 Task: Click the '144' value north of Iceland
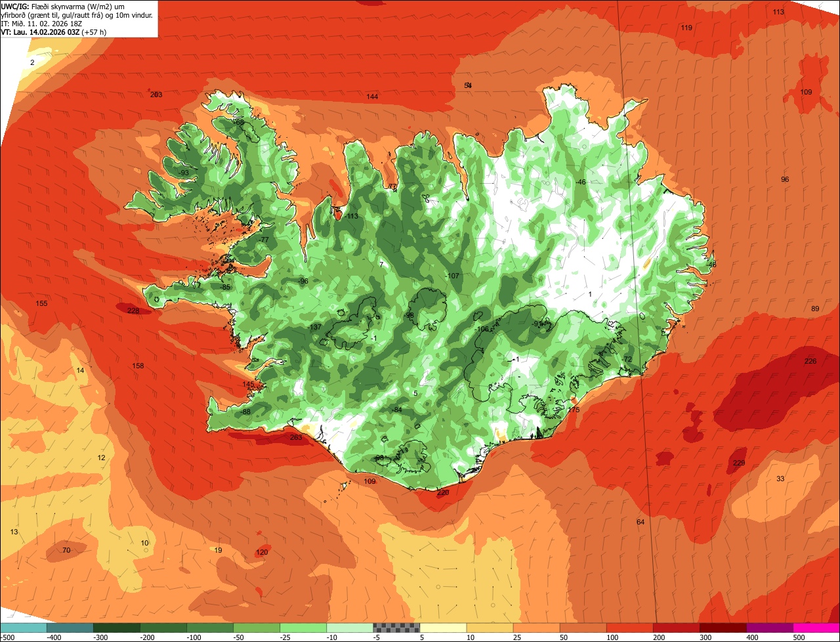(x=372, y=97)
